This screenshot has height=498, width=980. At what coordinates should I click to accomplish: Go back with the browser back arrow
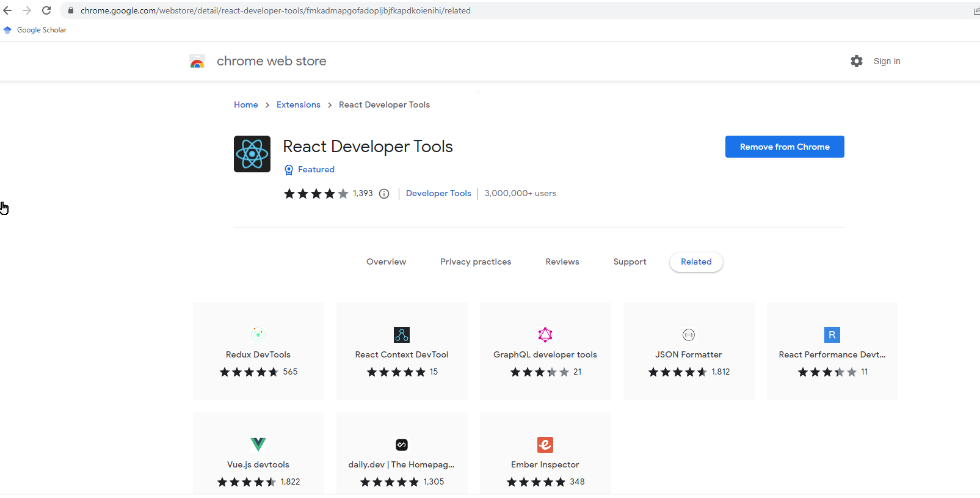(7, 10)
